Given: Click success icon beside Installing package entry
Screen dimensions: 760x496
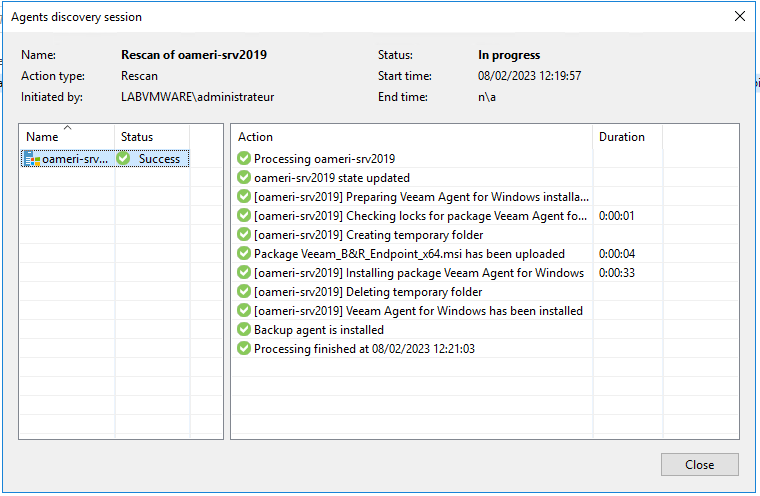Looking at the screenshot, I should click(244, 272).
